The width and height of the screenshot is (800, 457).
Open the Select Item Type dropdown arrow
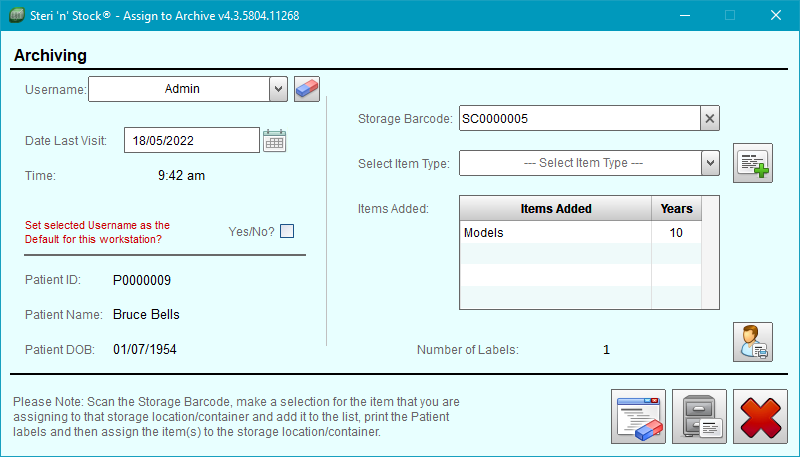(x=710, y=163)
